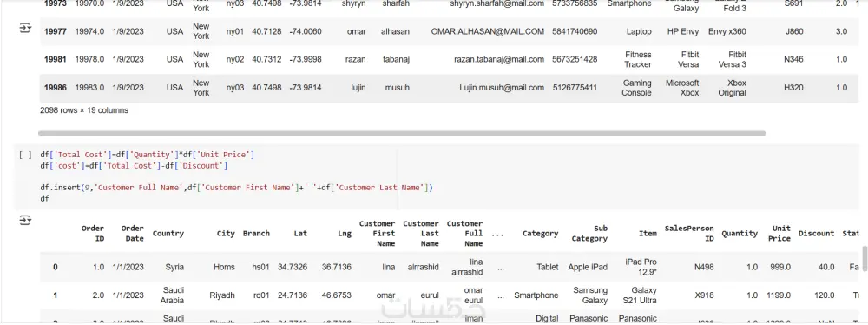This screenshot has height=325, width=868.
Task: Click the razan.tabanaj@mail.com email cell
Action: 499,59
